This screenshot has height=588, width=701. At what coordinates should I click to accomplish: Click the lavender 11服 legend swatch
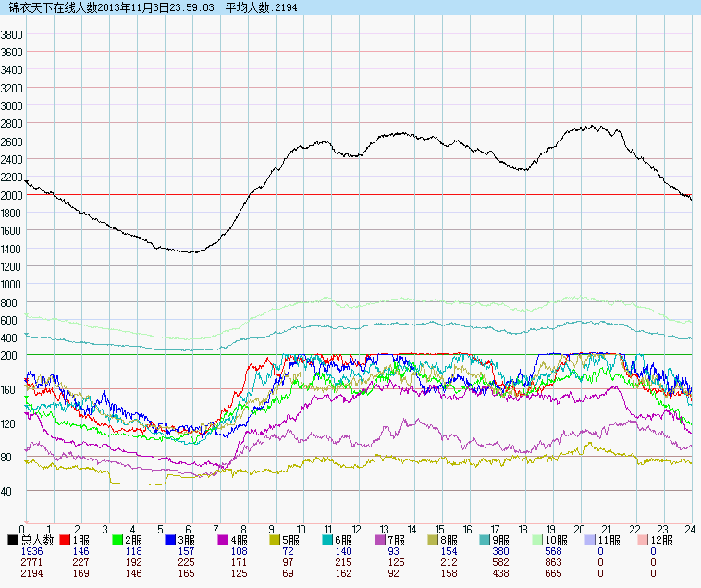pos(591,539)
